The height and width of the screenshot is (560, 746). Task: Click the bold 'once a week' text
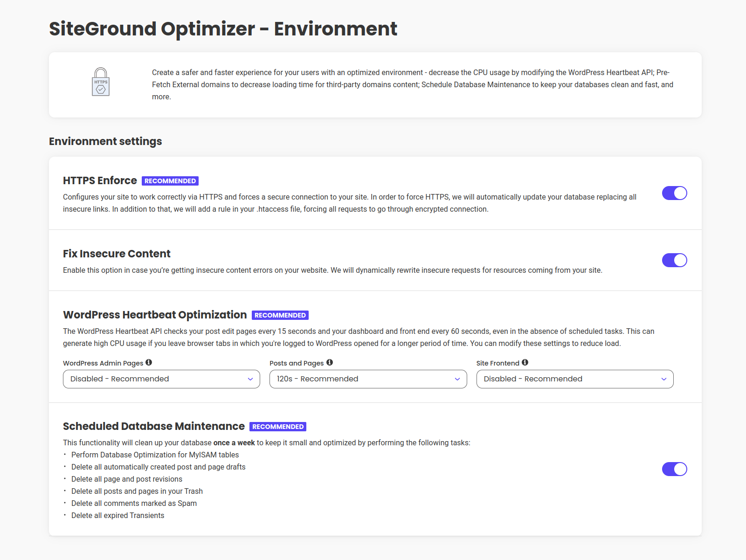pyautogui.click(x=234, y=442)
